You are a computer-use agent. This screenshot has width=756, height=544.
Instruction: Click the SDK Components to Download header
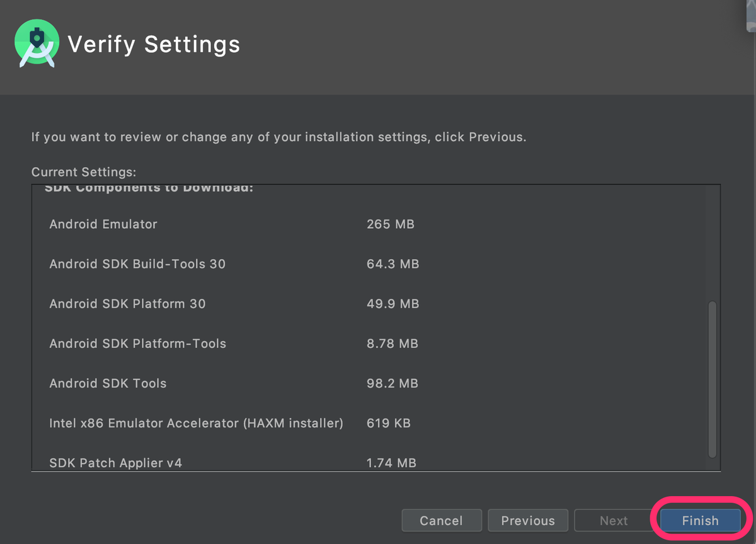click(x=149, y=188)
